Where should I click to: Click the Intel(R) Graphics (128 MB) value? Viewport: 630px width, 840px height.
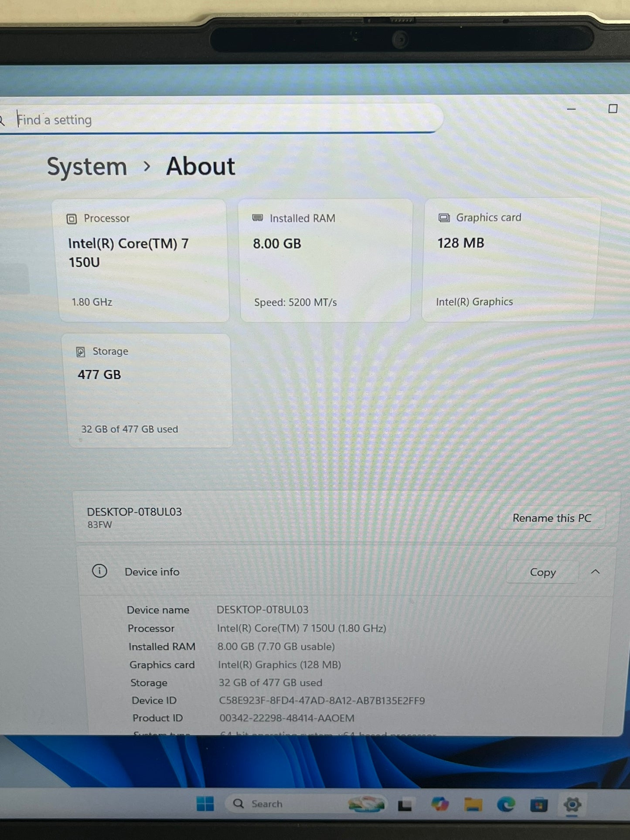coord(279,665)
